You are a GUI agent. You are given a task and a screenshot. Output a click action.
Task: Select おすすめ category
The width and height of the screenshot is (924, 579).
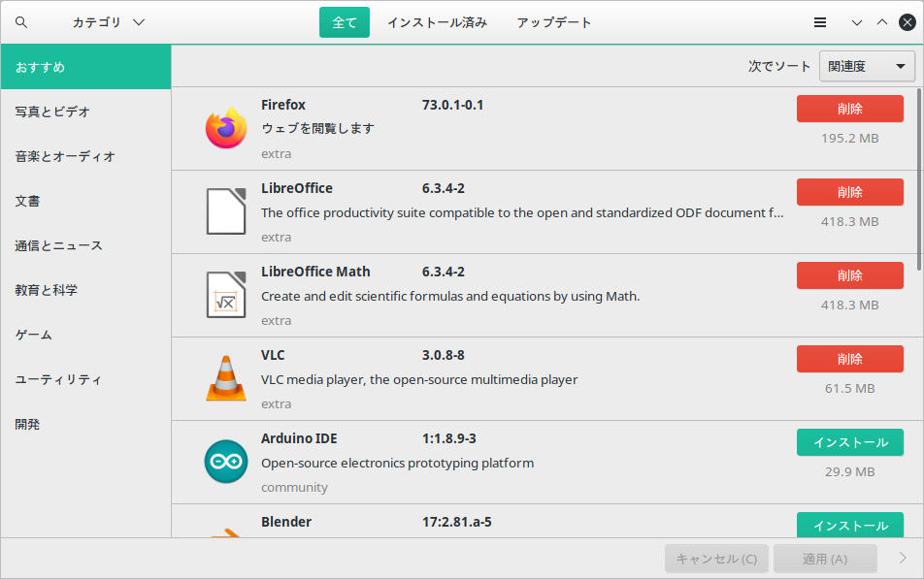[86, 67]
